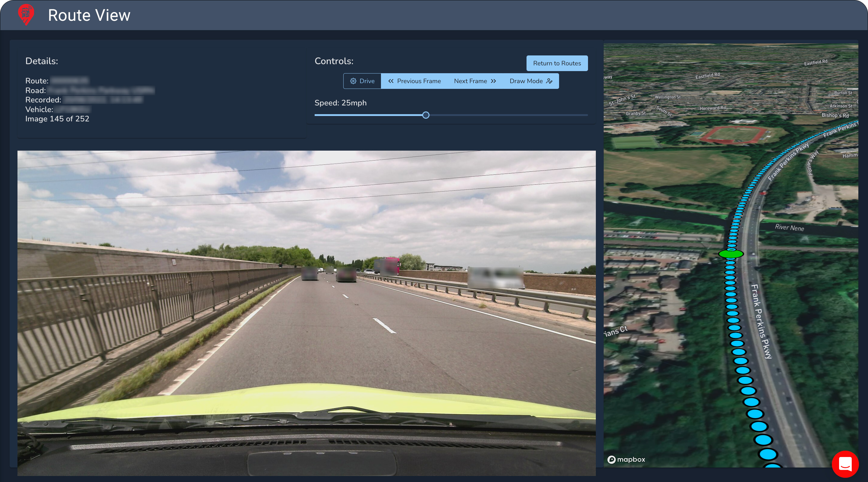
Task: Select the double right chevron for Next Frame
Action: click(x=494, y=81)
